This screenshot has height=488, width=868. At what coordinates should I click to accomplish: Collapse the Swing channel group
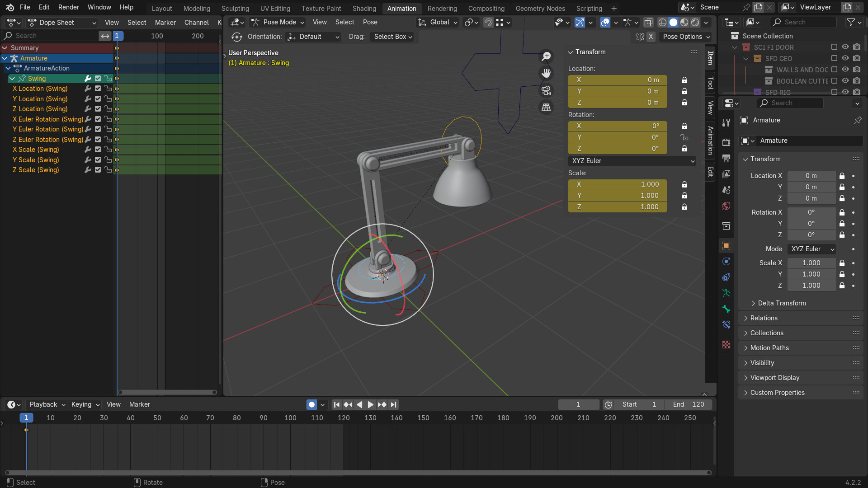pos(12,79)
